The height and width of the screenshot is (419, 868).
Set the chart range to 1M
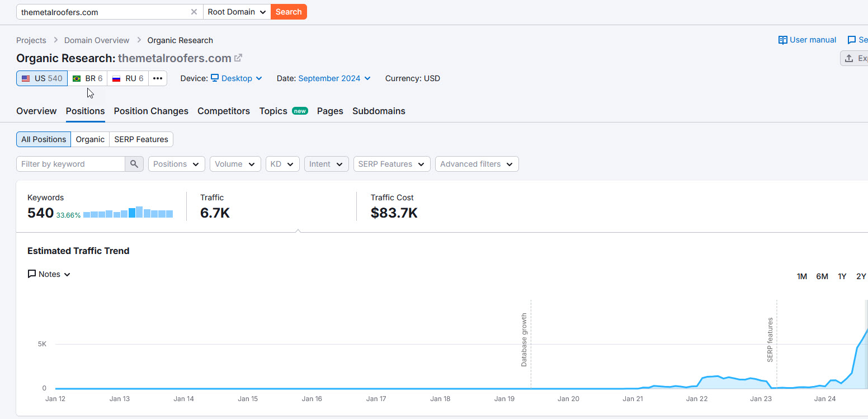(x=802, y=276)
